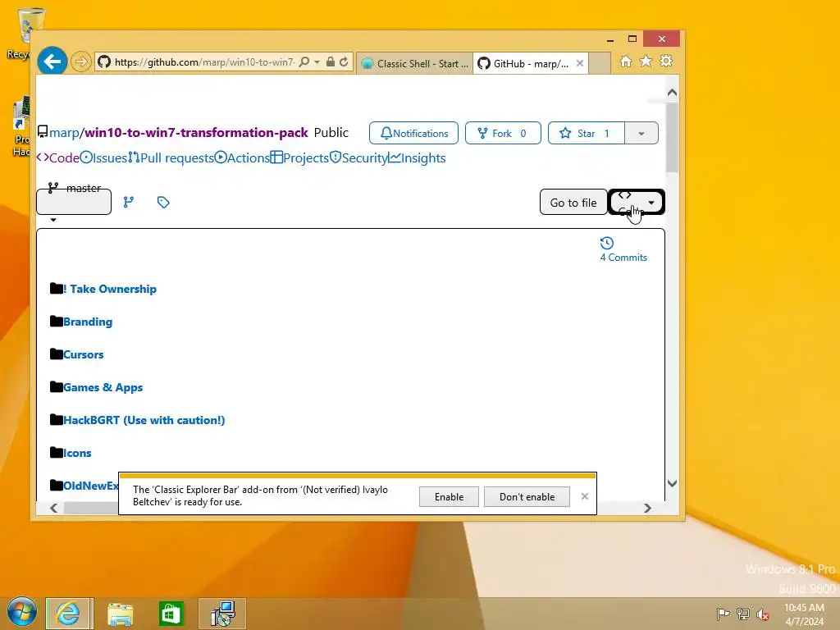Screen dimensions: 840x630
Task: Click the Enable add-on button
Action: (449, 496)
